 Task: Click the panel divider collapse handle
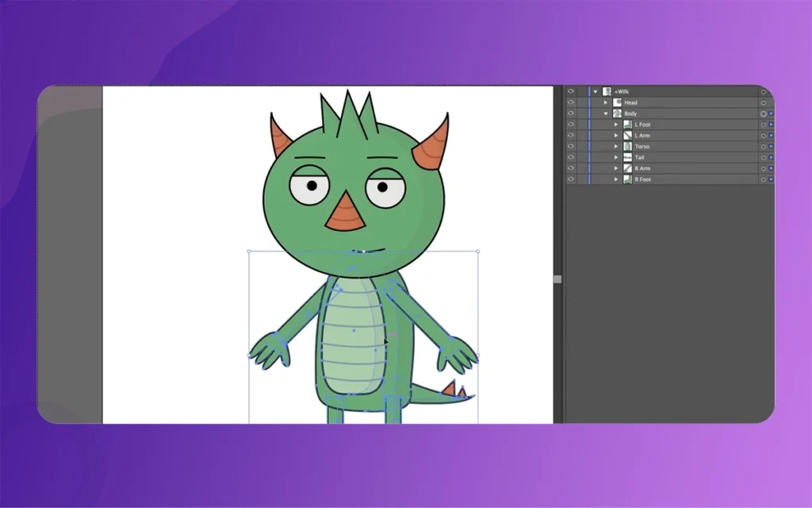pos(557,279)
